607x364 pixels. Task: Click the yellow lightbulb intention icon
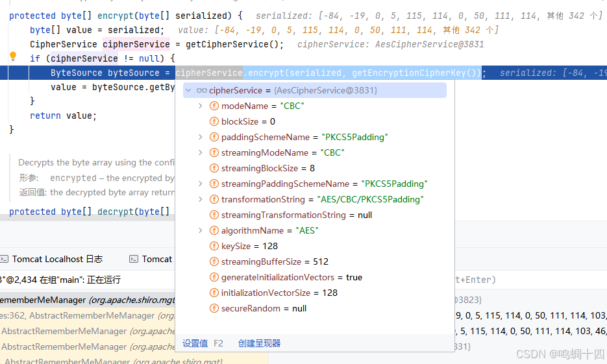coord(13,56)
